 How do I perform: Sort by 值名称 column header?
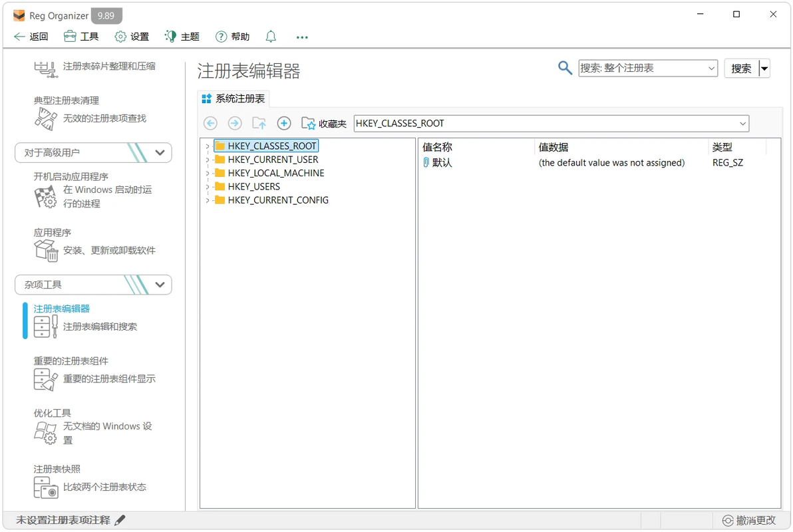(476, 147)
